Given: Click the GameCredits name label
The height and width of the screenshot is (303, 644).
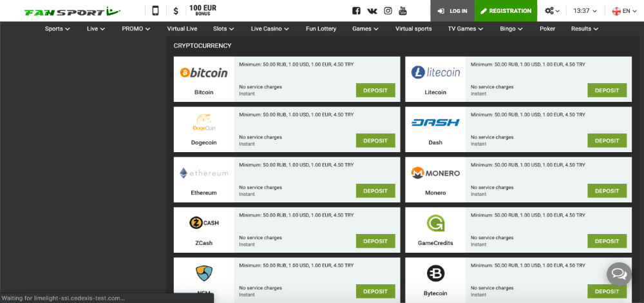Looking at the screenshot, I should (x=435, y=243).
